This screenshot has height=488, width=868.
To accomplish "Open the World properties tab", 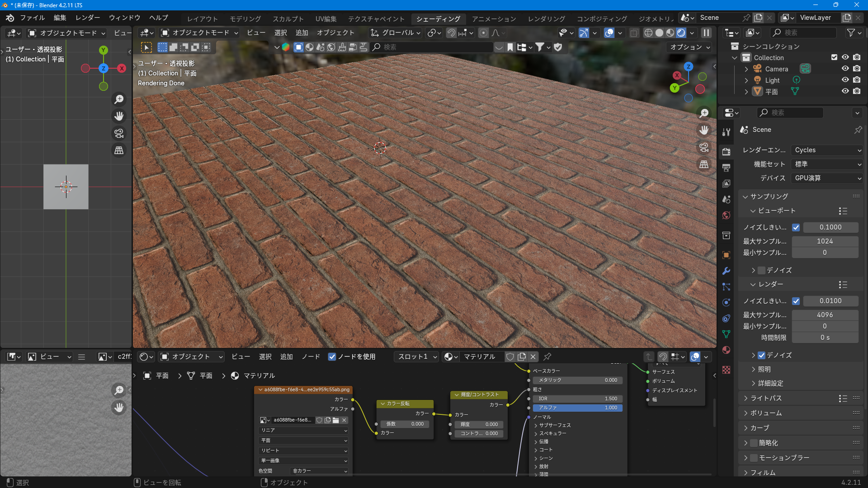I will coord(726,215).
